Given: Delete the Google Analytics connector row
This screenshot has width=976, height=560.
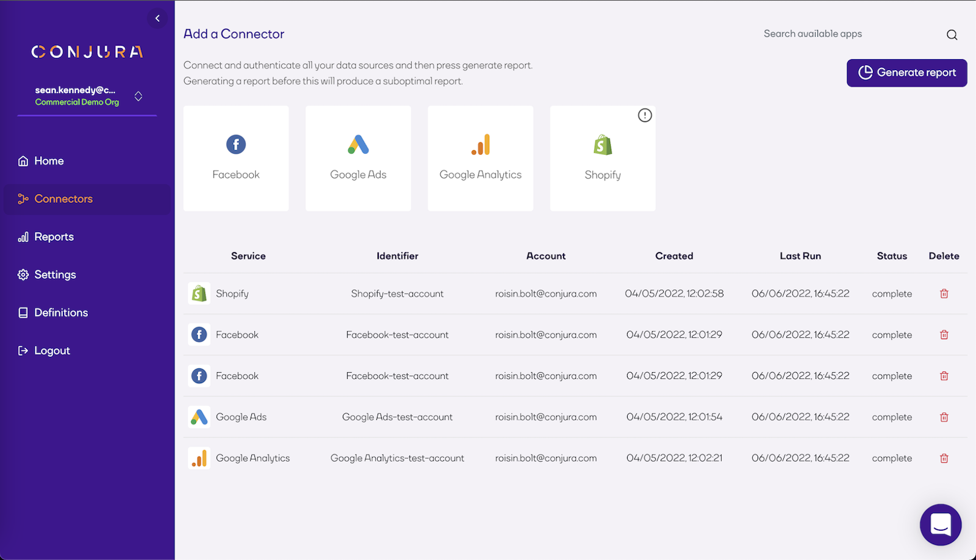Looking at the screenshot, I should 944,458.
